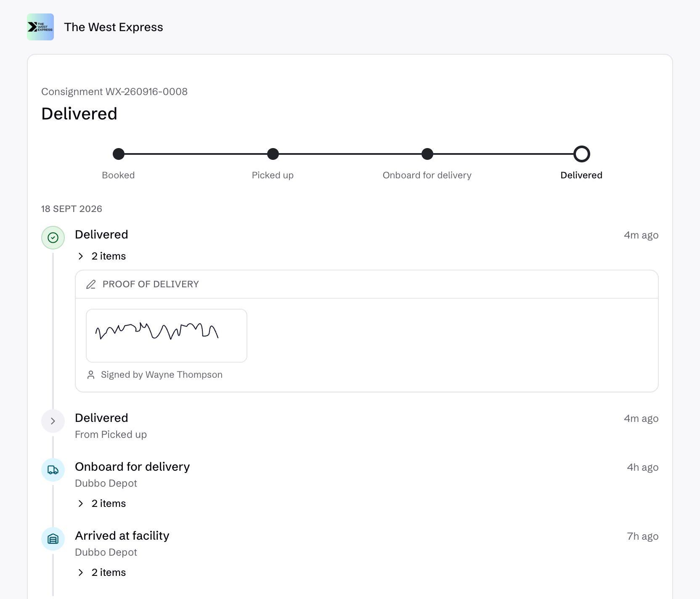Click the Arrived at facility warehouse icon
Screen dimensions: 700x599
pos(53,539)
